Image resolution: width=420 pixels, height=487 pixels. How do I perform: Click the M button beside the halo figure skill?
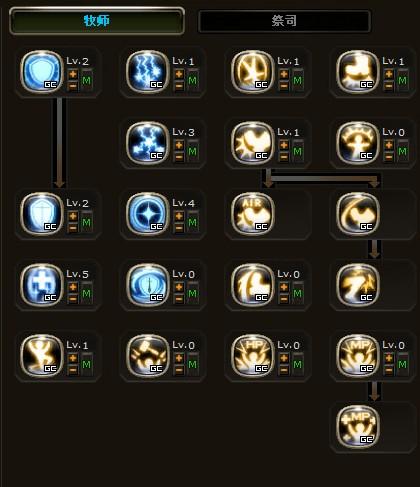click(403, 151)
